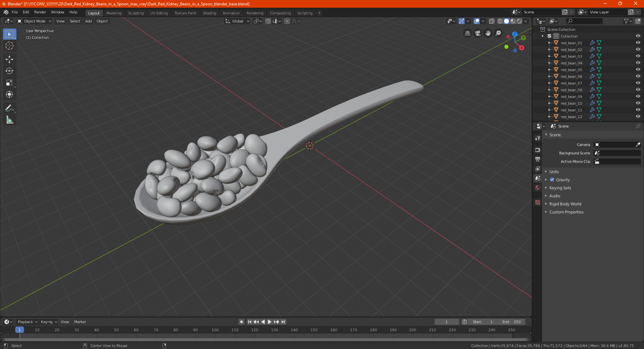The height and width of the screenshot is (349, 644).
Task: Click the outliner search field
Action: (584, 21)
